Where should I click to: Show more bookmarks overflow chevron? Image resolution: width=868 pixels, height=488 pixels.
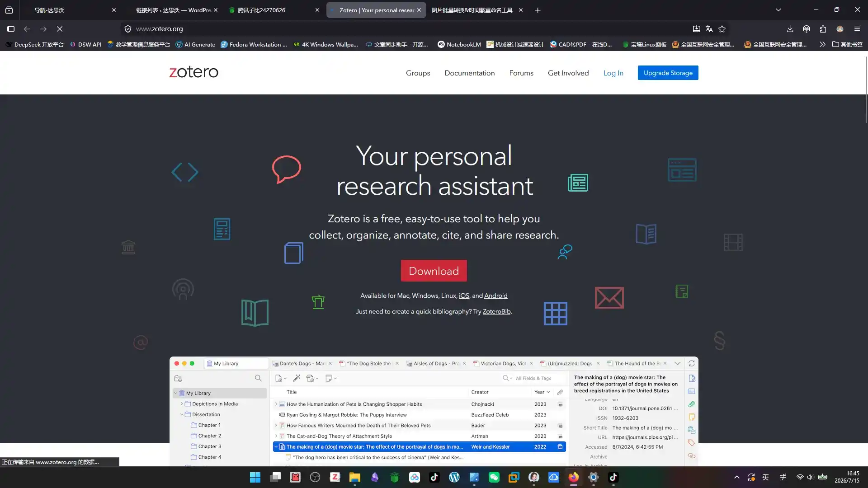coord(822,44)
